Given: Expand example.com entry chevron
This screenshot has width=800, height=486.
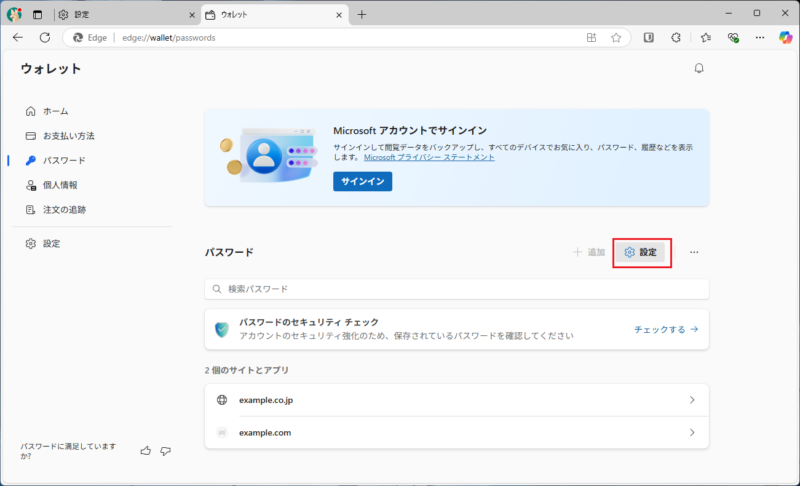Looking at the screenshot, I should tap(692, 432).
